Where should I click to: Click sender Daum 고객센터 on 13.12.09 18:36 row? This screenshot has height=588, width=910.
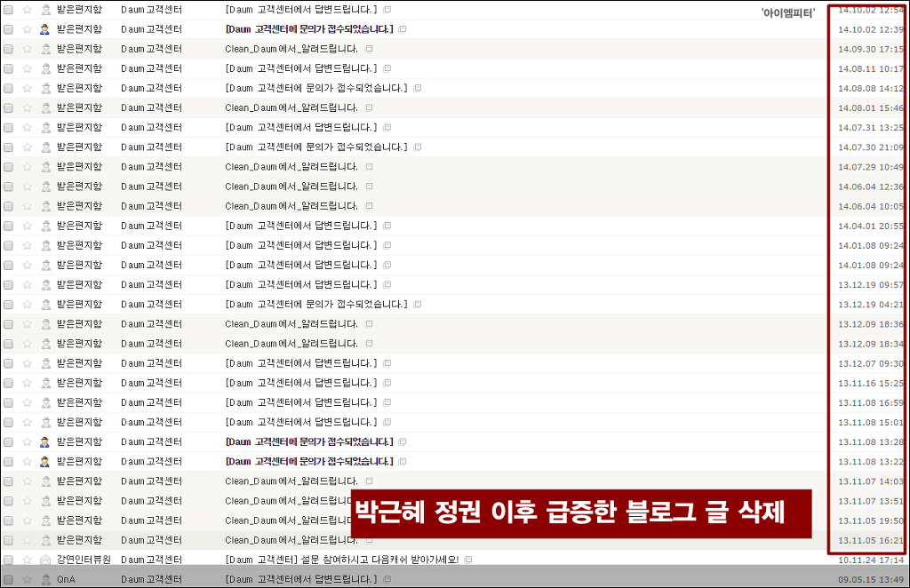[151, 324]
